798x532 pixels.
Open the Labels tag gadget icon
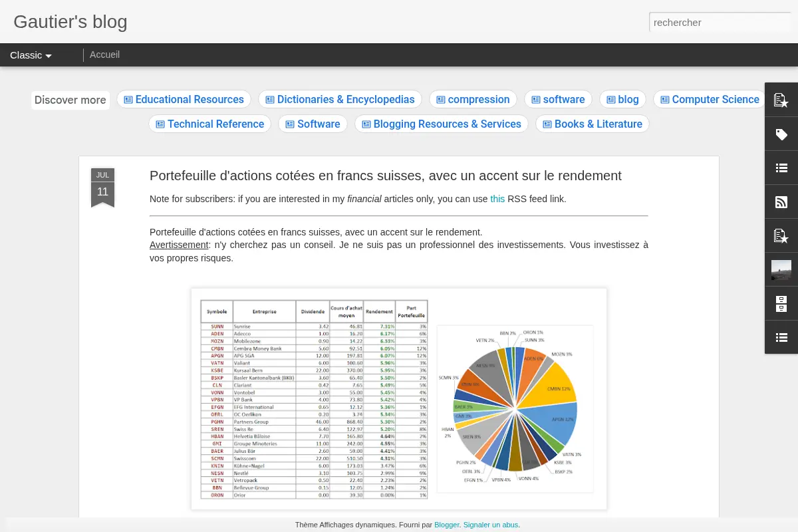781,134
